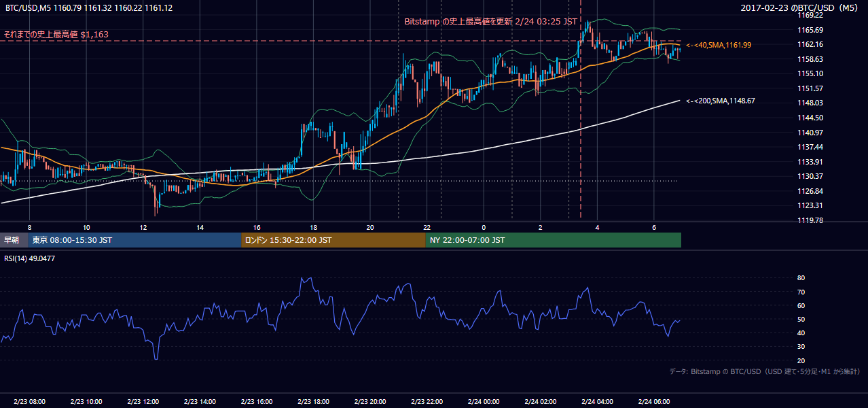The image size is (868, 408).
Task: Click the bottom date label "2/23 16:00"
Action: [257, 402]
